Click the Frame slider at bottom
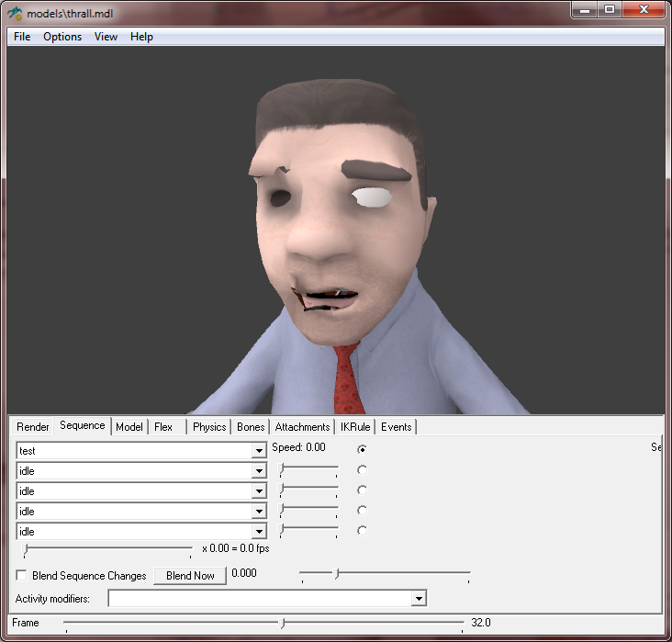672x642 pixels. pyautogui.click(x=263, y=624)
